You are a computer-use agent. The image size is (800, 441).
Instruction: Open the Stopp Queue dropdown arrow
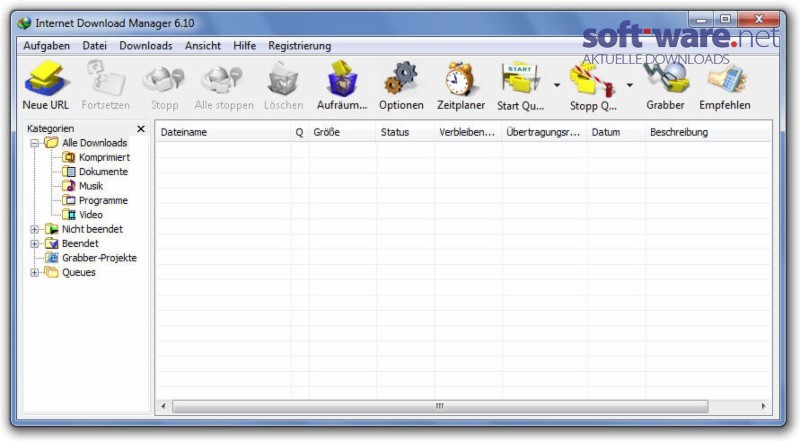click(x=630, y=85)
